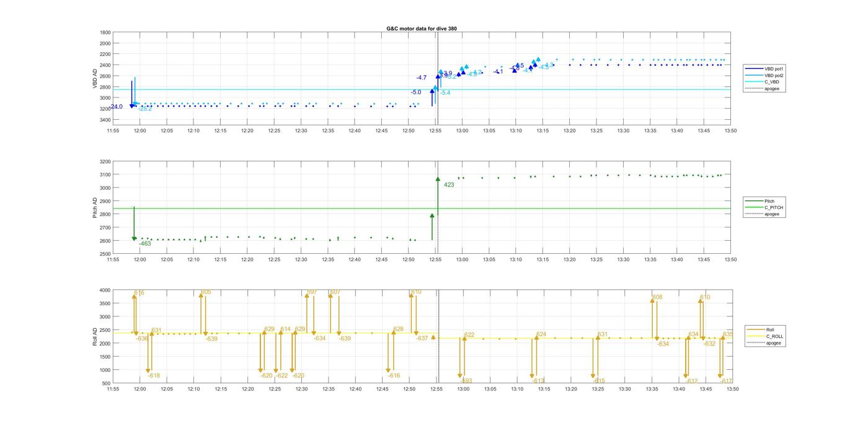The image size is (868, 430).
Task: Click the "-632" roll label
Action: point(709,344)
